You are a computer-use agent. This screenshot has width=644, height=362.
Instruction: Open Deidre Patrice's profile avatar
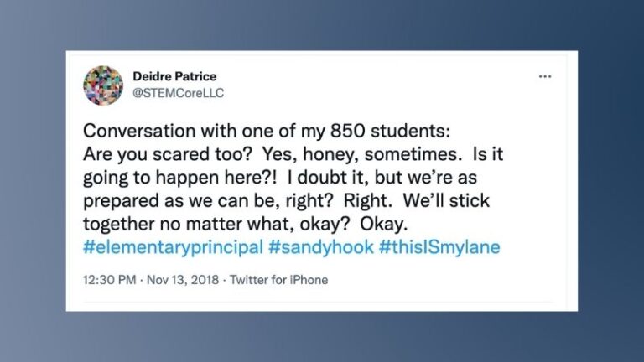coord(103,85)
